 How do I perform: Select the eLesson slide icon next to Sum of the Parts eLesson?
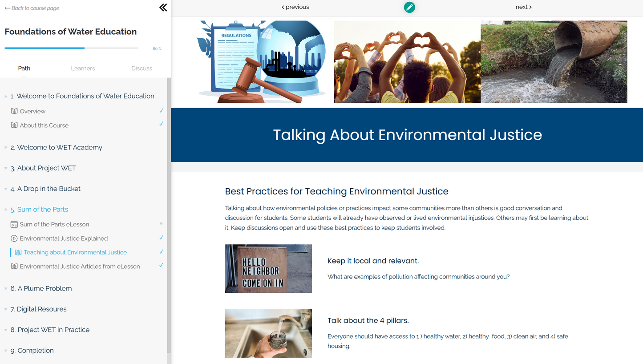point(14,224)
